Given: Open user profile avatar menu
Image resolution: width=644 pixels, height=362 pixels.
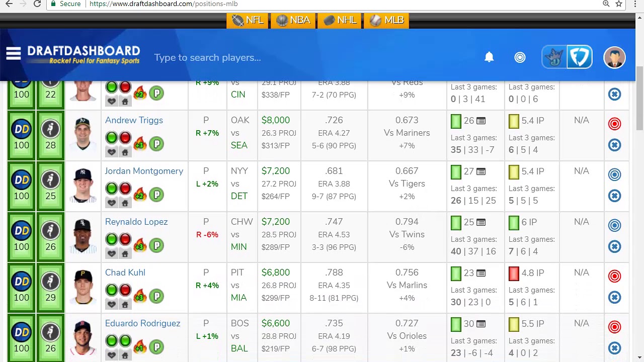Looking at the screenshot, I should [x=614, y=57].
